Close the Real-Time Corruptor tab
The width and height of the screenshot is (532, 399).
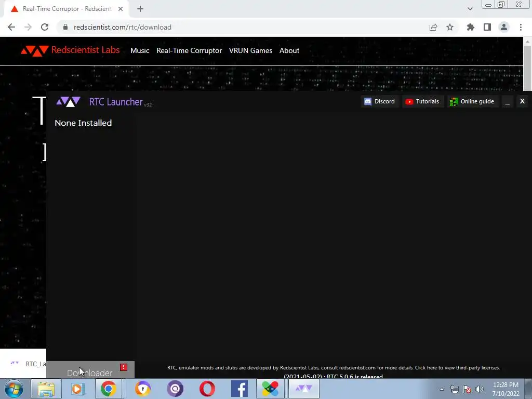[121, 9]
